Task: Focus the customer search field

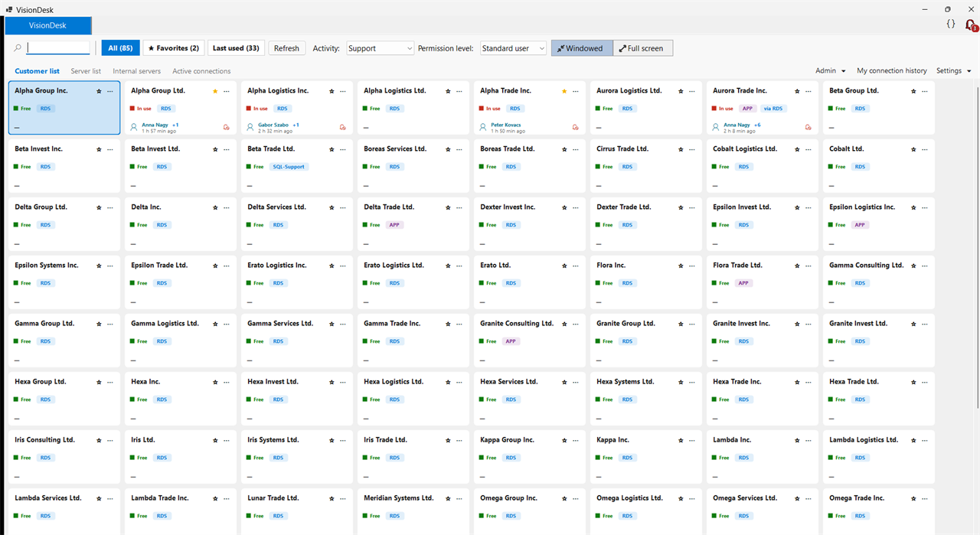Action: pos(58,48)
